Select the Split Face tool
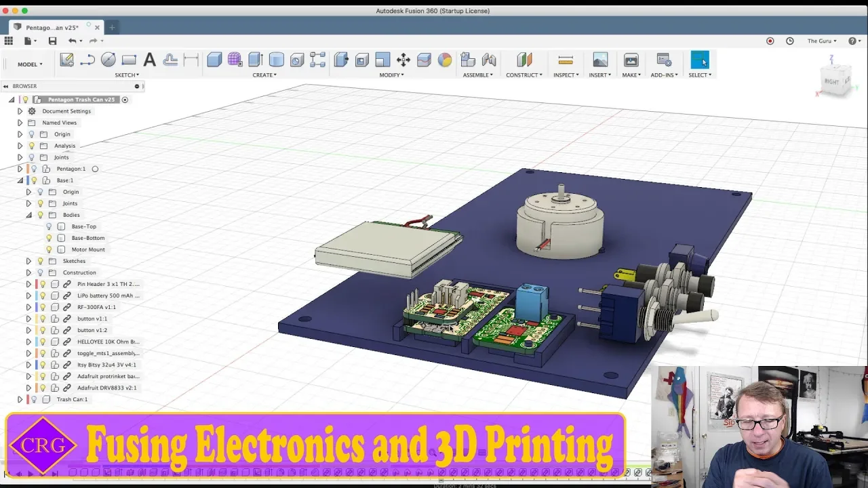Viewport: 868px width, 488px height. pyautogui.click(x=424, y=60)
